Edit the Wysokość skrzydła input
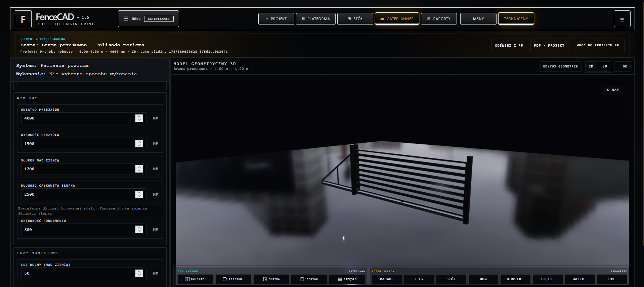Viewport: 644px width, 287px height. (x=84, y=144)
